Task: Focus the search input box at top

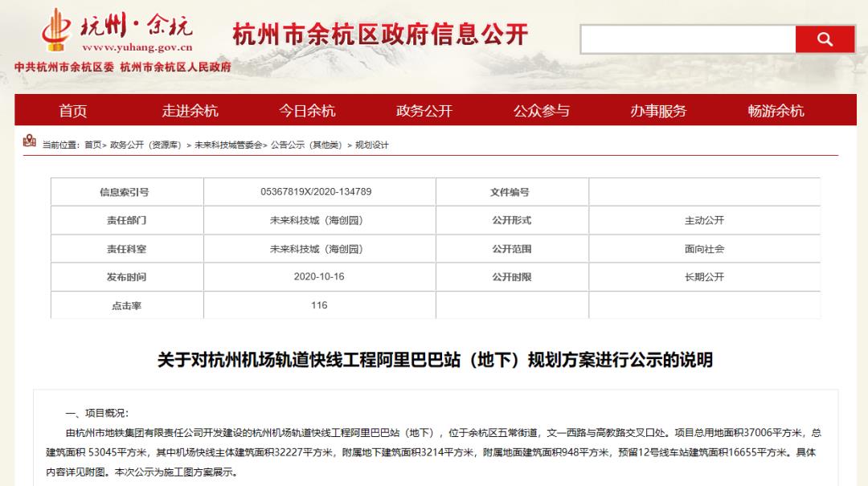Action: coord(688,39)
